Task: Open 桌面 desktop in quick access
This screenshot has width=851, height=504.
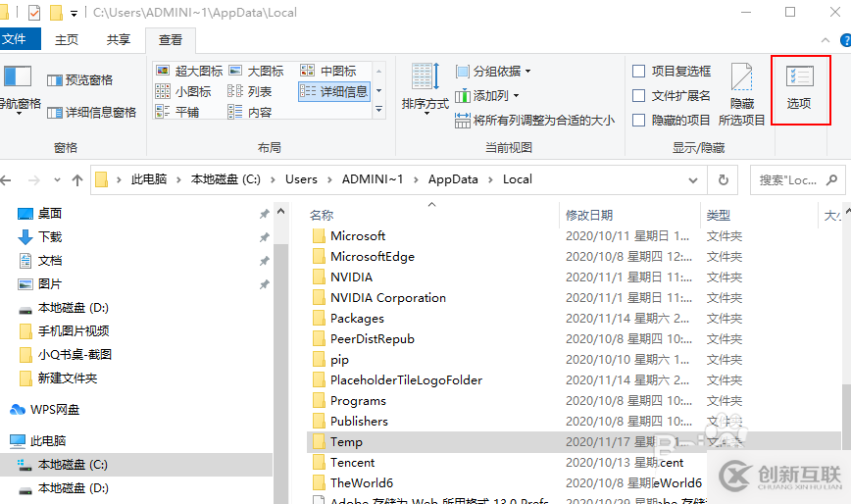Action: tap(39, 214)
